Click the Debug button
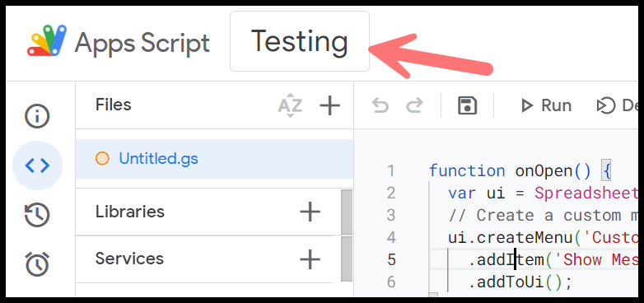The height and width of the screenshot is (303, 644). pyautogui.click(x=618, y=105)
